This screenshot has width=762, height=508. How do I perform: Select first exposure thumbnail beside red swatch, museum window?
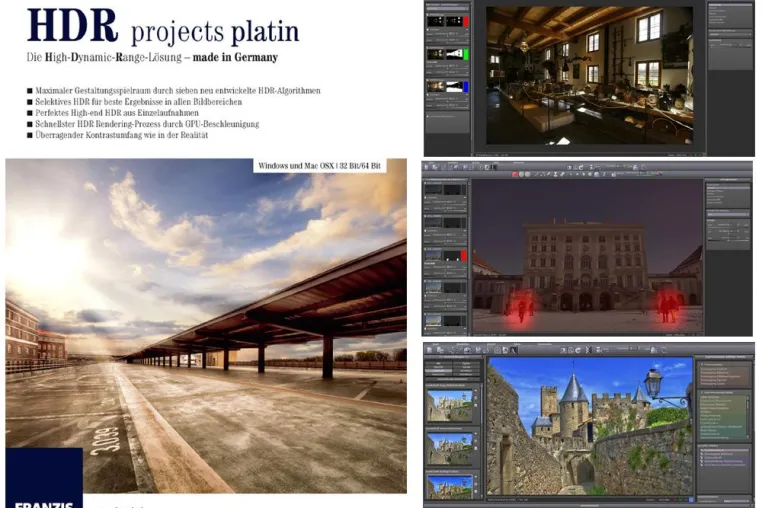pos(436,21)
